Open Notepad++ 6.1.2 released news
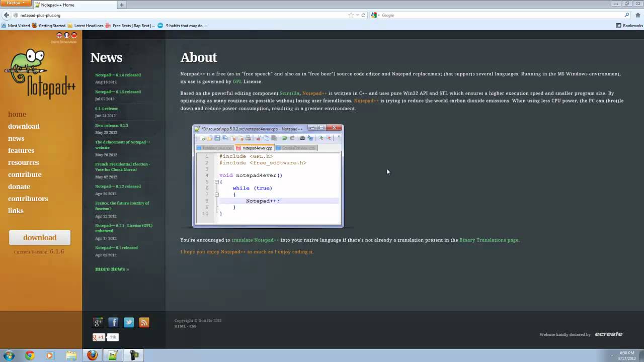The width and height of the screenshot is (644, 362). click(118, 187)
